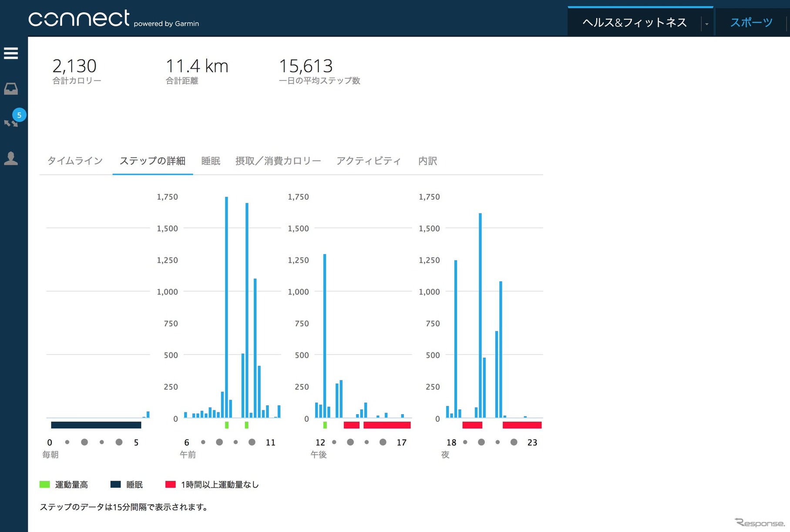Click the 合計距離 label
790x532 pixels.
point(182,80)
